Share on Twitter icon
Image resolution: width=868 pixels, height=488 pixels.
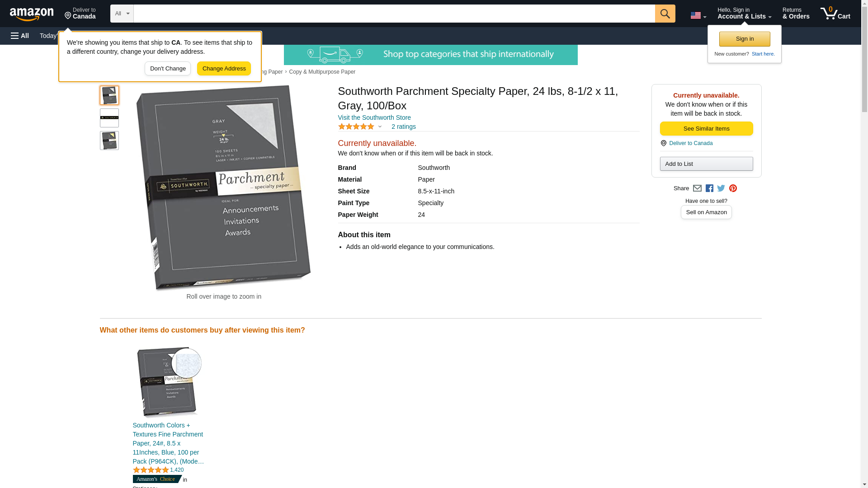721,188
